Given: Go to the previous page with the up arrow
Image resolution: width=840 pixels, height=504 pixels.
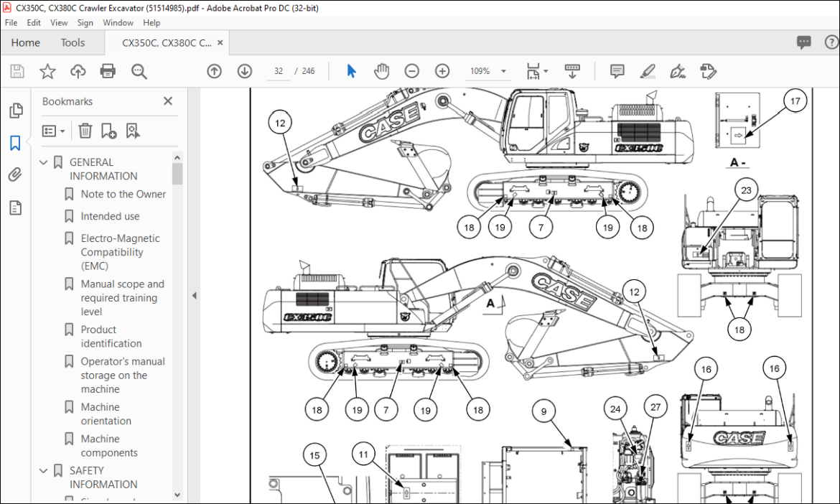Looking at the screenshot, I should tap(214, 70).
